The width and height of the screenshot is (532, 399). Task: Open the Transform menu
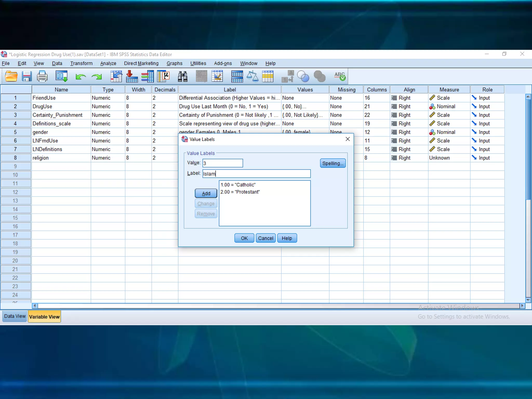81,63
